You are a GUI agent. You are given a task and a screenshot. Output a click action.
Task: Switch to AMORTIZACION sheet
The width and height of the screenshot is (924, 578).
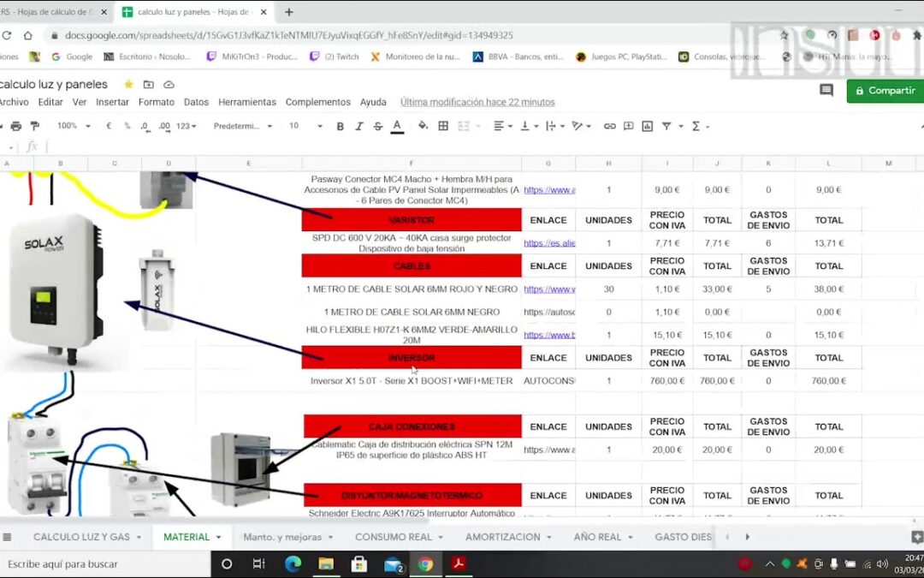pyautogui.click(x=503, y=537)
